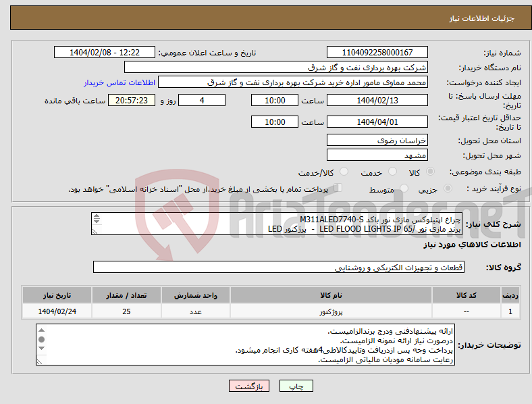Click the شماره نیاز field 1104092258000167
This screenshot has width=532, height=404.
[x=377, y=52]
